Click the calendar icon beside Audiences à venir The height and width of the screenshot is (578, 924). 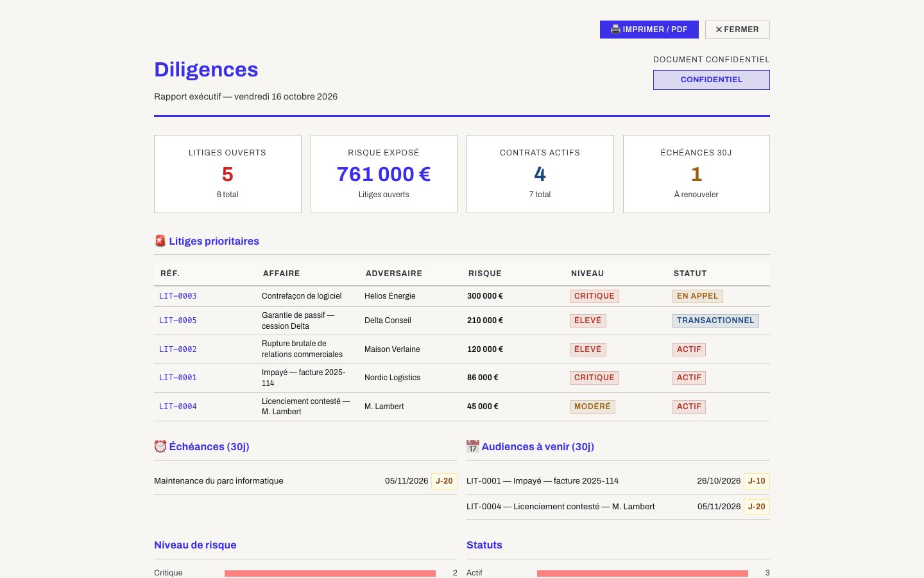(x=473, y=446)
